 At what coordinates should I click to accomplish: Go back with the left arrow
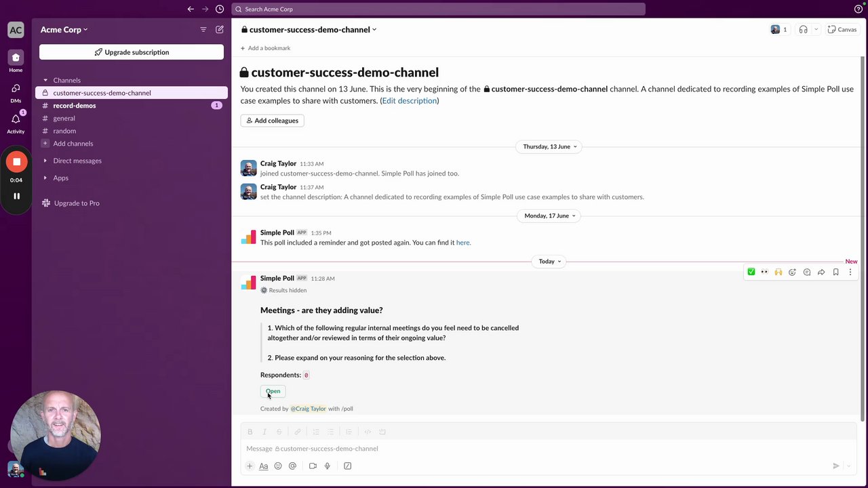(x=191, y=9)
